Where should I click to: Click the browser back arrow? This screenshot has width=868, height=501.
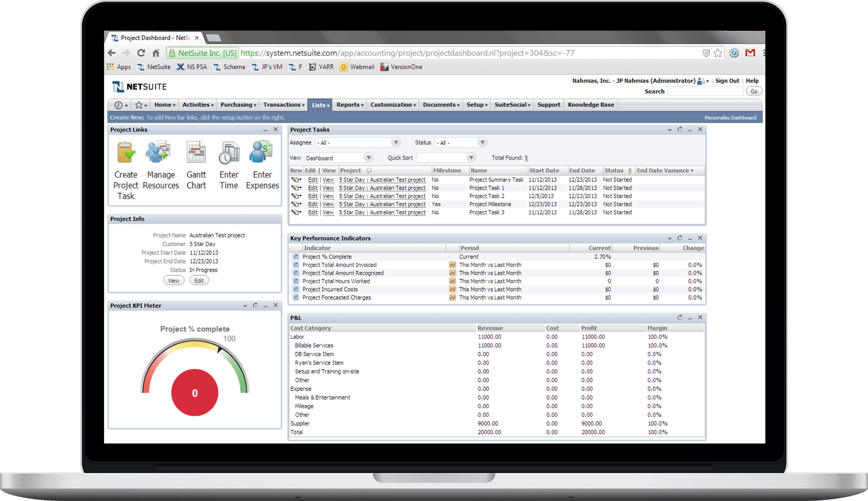click(x=112, y=53)
